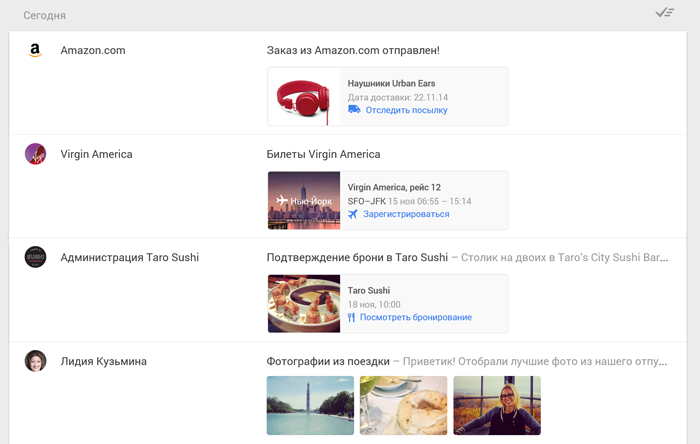Click the Зарегистрироваться link

[x=407, y=214]
